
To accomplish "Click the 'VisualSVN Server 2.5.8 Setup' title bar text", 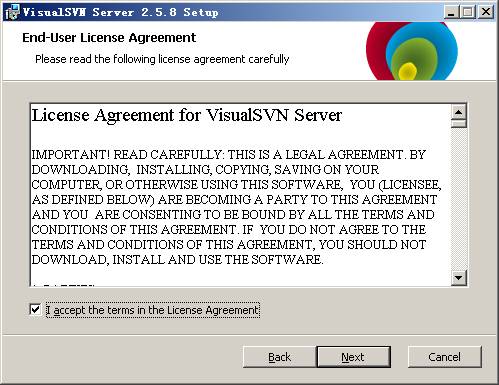I will tap(120, 12).
